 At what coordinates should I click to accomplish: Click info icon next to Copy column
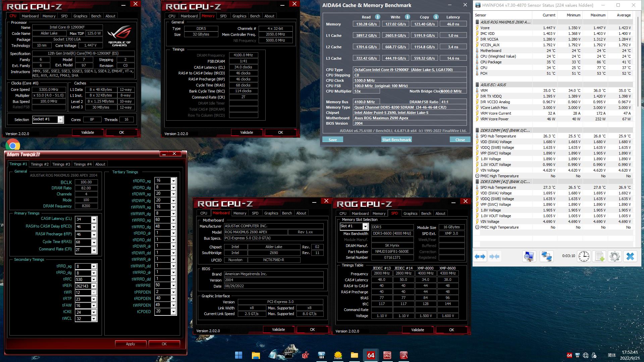tap(436, 17)
